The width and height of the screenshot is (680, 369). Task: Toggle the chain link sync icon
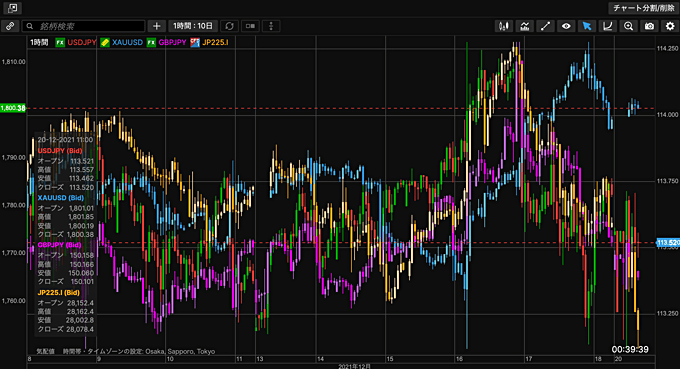coord(10,26)
